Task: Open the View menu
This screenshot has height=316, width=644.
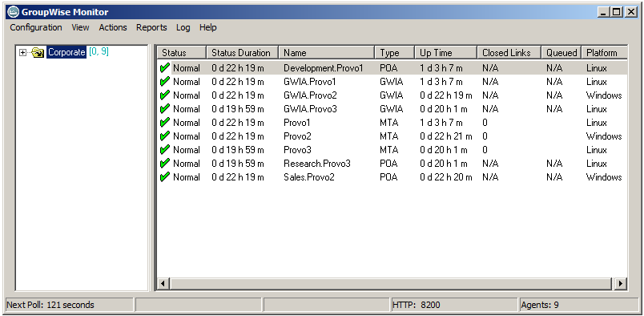Action: tap(80, 27)
